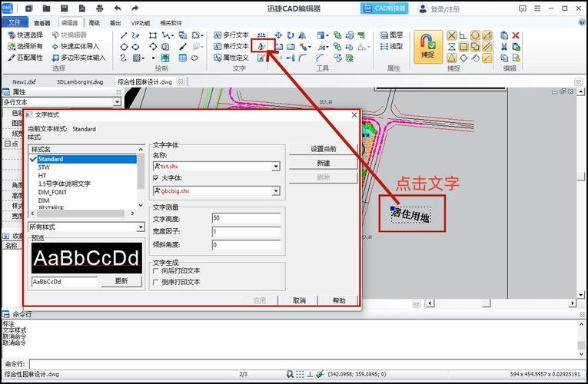Enable 向后打印文本 backward text checkbox

point(156,270)
